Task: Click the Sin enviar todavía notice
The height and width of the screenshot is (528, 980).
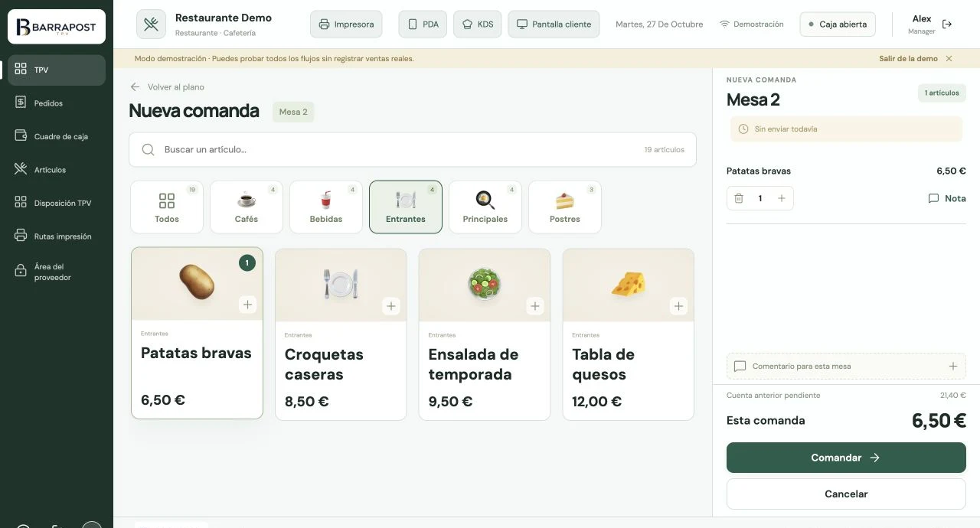Action: click(x=846, y=129)
